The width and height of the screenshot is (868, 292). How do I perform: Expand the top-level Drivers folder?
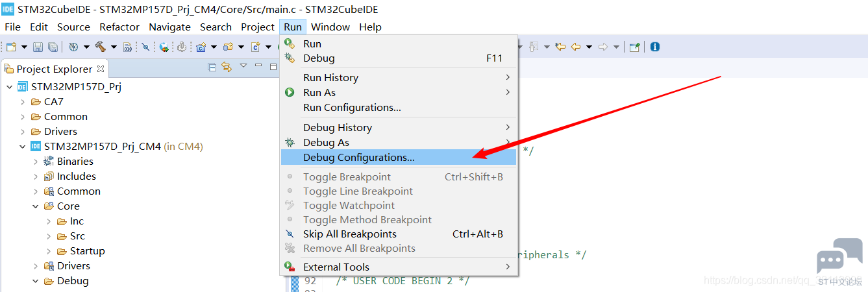click(x=23, y=132)
